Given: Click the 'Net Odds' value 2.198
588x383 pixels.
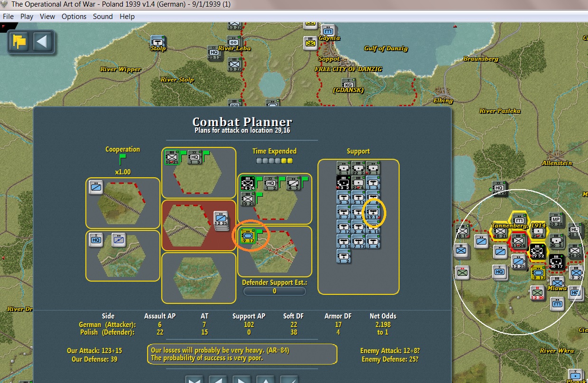Looking at the screenshot, I should pyautogui.click(x=382, y=325).
